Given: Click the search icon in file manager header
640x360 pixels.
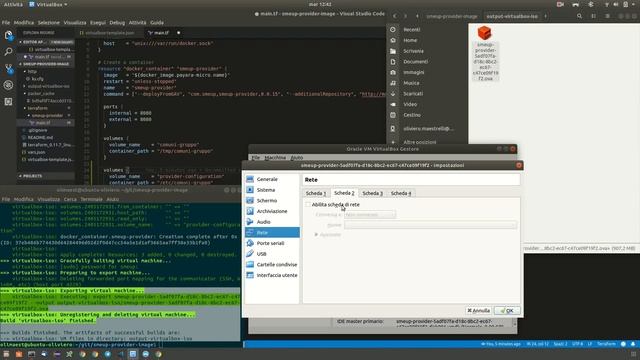Looking at the screenshot, I should click(579, 16).
